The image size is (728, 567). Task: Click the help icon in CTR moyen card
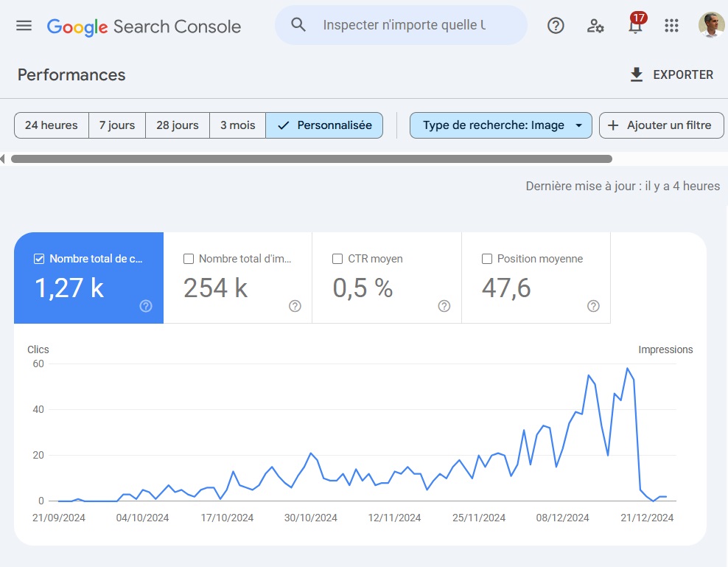click(x=444, y=306)
